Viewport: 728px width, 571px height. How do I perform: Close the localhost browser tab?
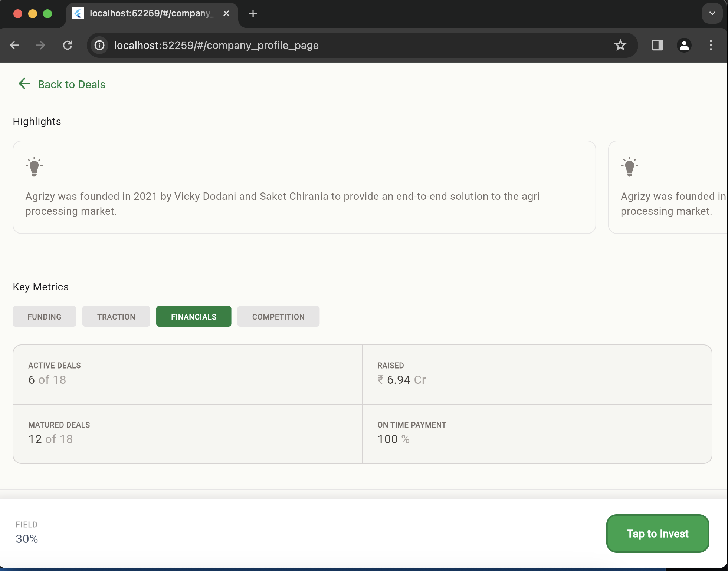tap(226, 14)
